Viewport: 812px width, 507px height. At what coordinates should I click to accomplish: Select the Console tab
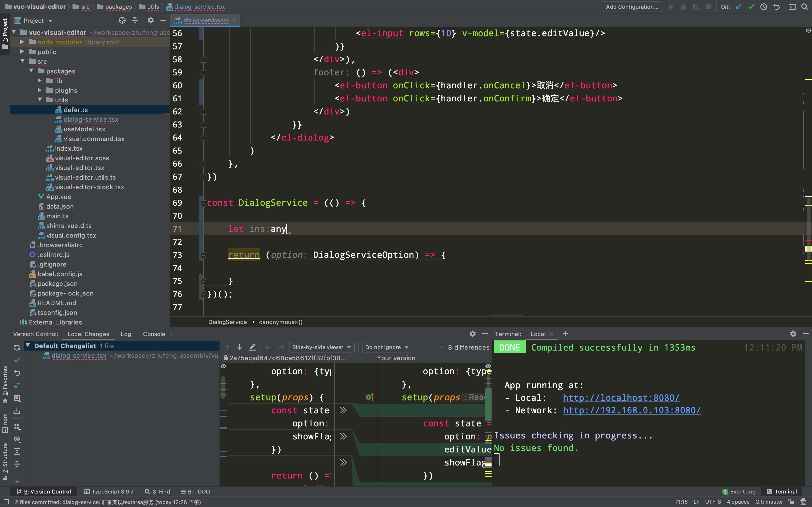coord(154,334)
